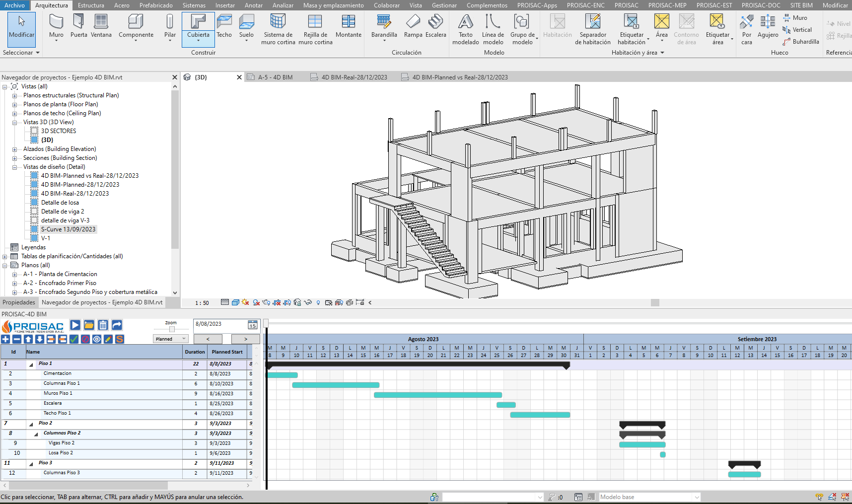Collapse the Piso 1 task group

[x=31, y=364]
